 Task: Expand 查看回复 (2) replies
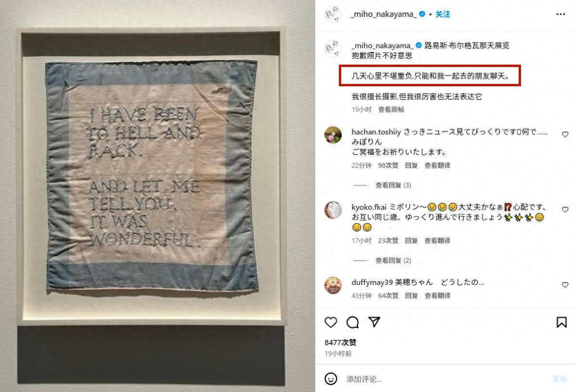(393, 260)
